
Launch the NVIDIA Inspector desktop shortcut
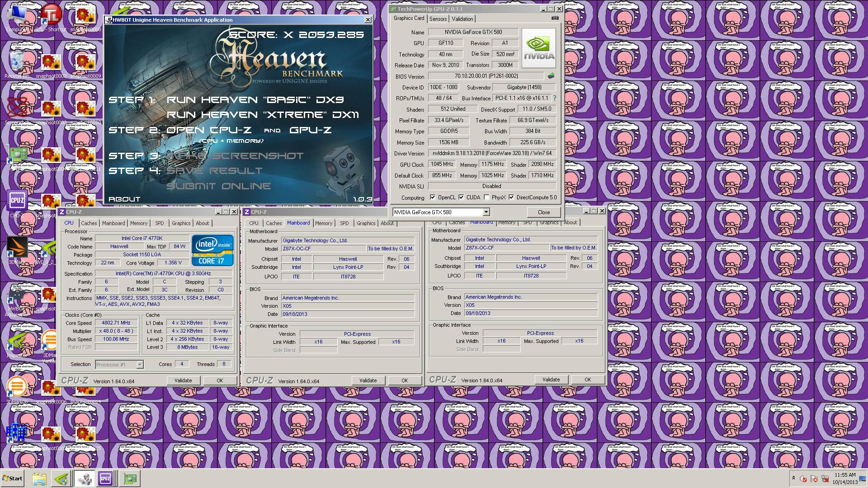click(17, 343)
